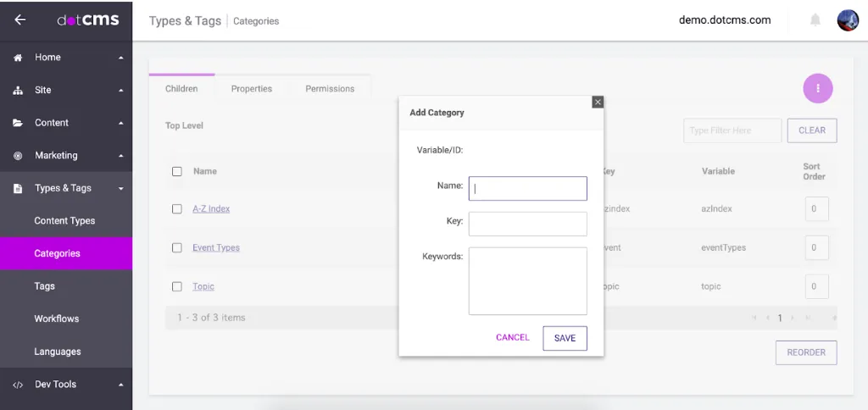Click the Content folder icon
868x410 pixels.
(x=18, y=123)
